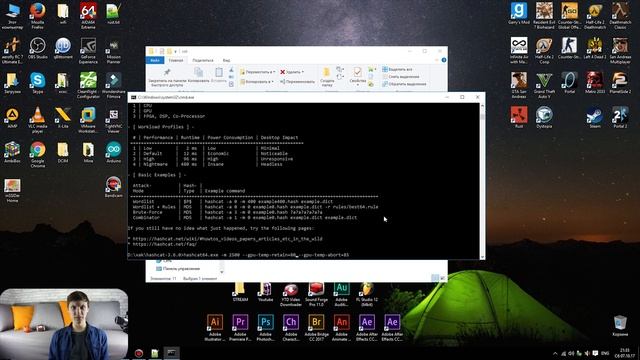The image size is (640, 360).
Task: Expand the Move to dropdown in Explorer
Action: [258, 72]
